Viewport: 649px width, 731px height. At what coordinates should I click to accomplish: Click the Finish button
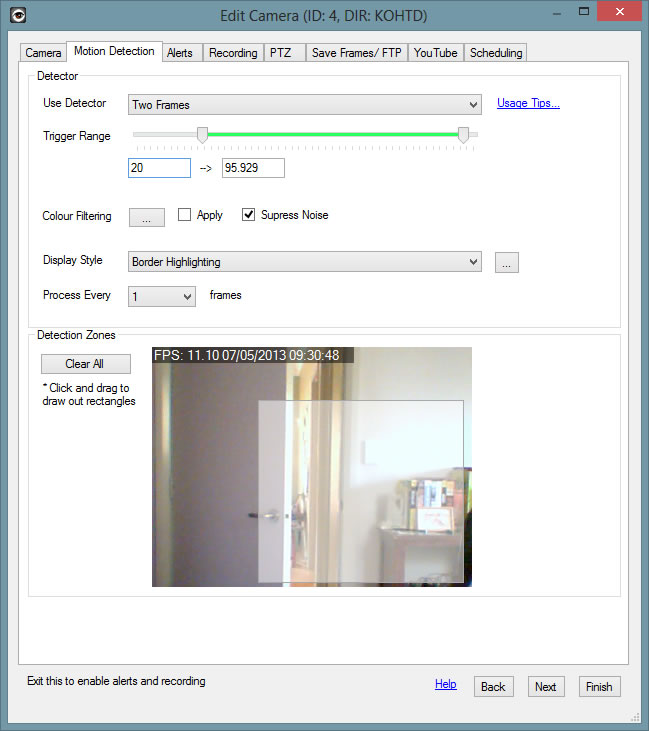pos(599,687)
